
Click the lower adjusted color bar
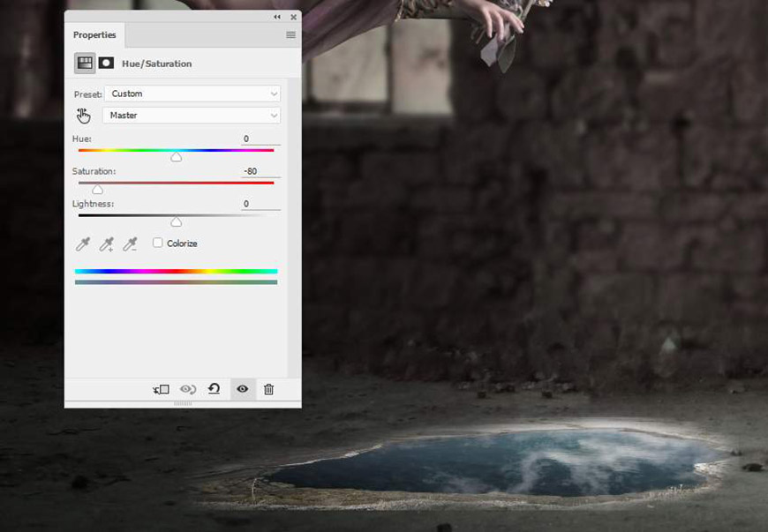[x=177, y=282]
